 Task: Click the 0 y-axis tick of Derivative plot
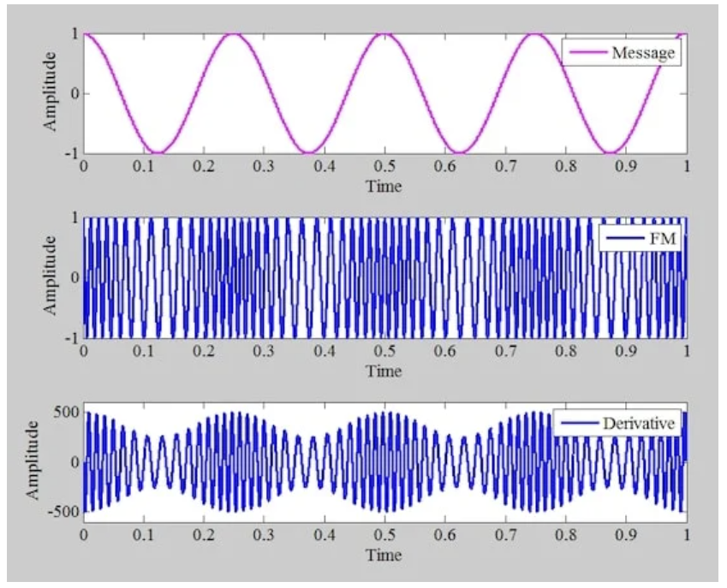click(75, 462)
